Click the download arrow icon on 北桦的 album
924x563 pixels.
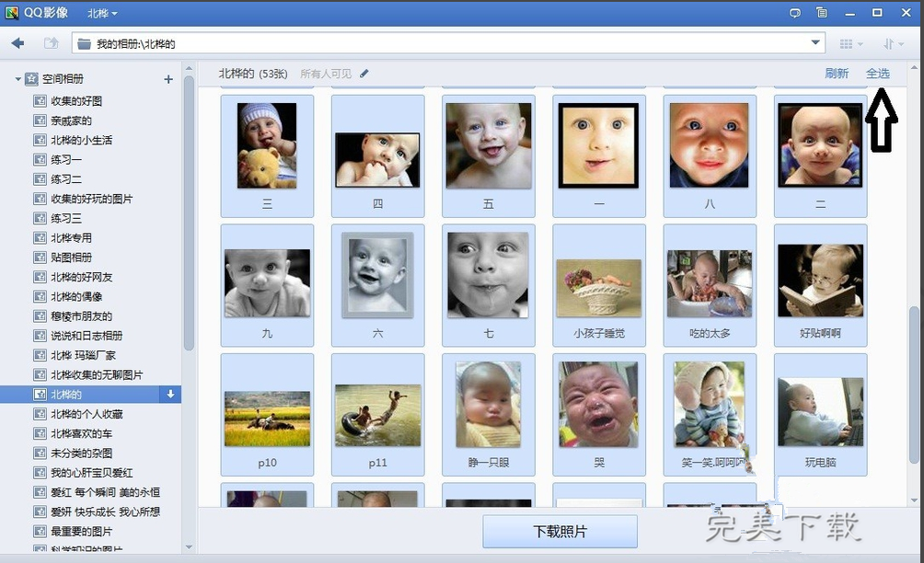170,395
